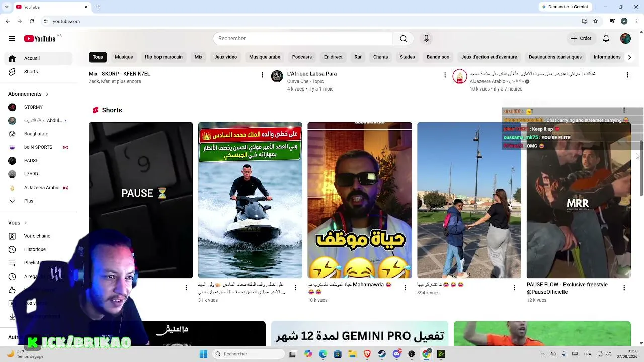The width and height of the screenshot is (644, 362).
Task: Bookmark this page with the star
Action: click(x=595, y=21)
